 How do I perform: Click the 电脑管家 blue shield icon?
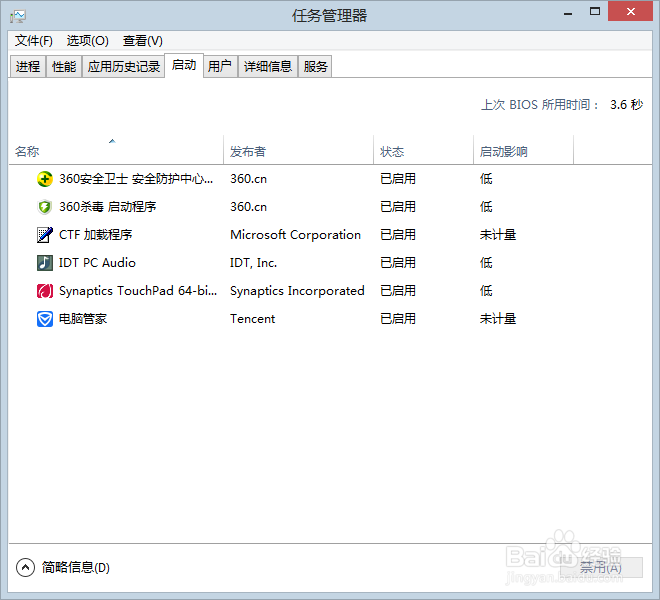(45, 319)
